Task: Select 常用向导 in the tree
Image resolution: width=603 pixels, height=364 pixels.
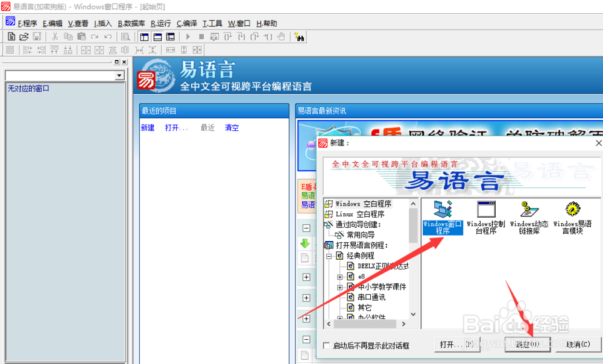Action: [361, 235]
